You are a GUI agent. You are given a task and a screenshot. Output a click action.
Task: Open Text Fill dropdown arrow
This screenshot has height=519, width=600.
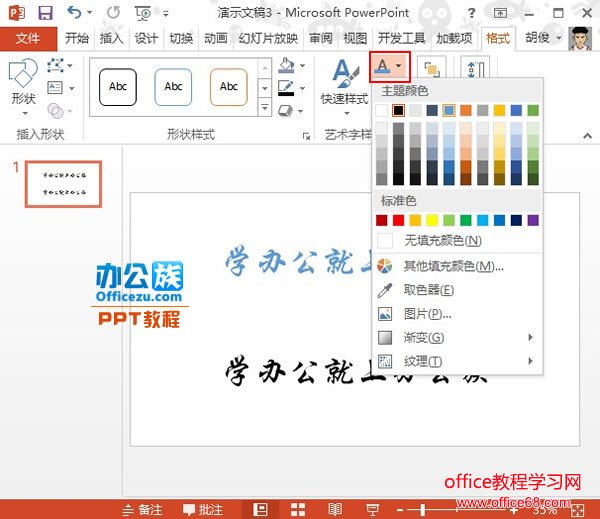(x=399, y=66)
